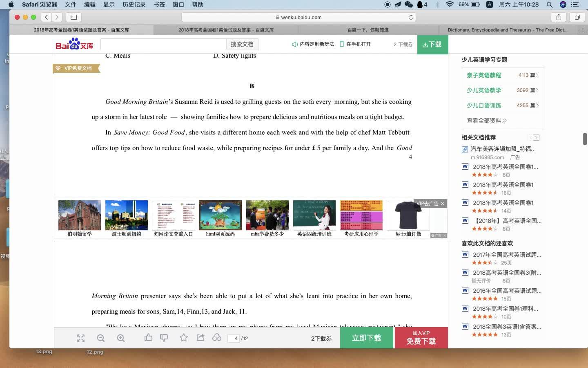This screenshot has width=588, height=368.
Task: Open the input source menu (A)
Action: coord(490,4)
